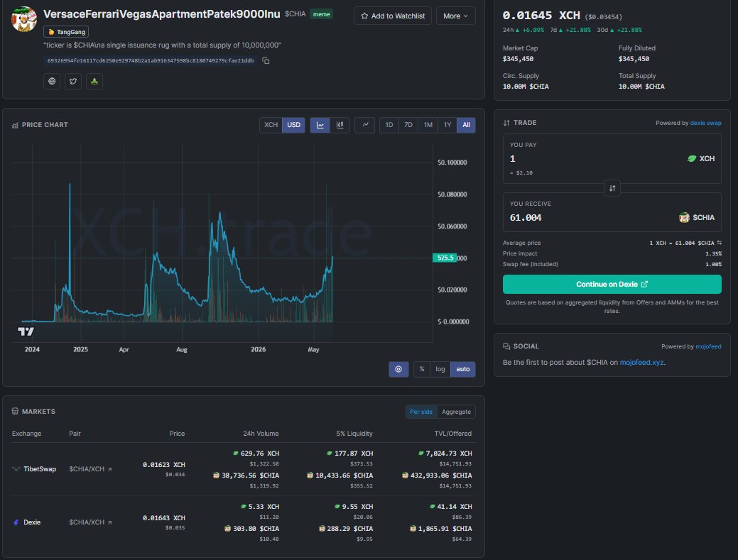Click the Dexie price 0.01643 XCH

click(164, 517)
